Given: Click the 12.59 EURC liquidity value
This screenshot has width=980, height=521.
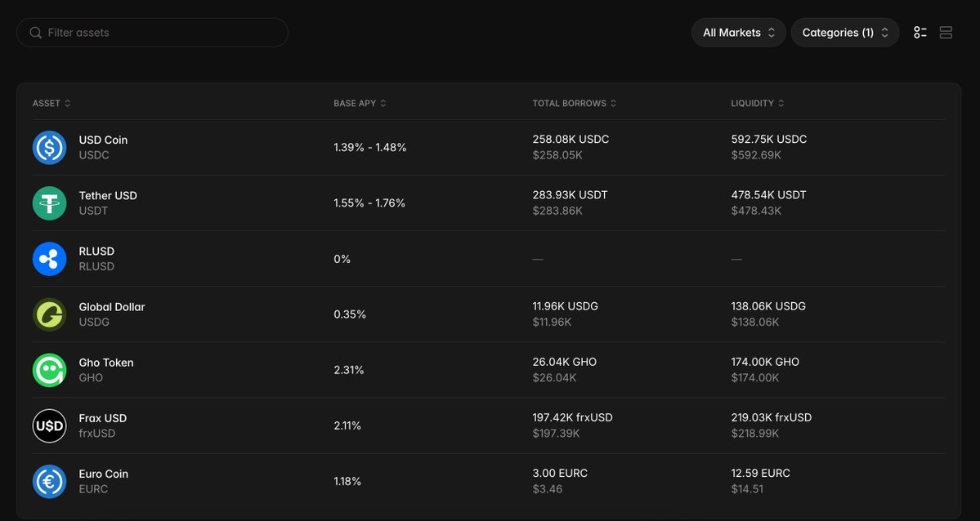Looking at the screenshot, I should [761, 473].
